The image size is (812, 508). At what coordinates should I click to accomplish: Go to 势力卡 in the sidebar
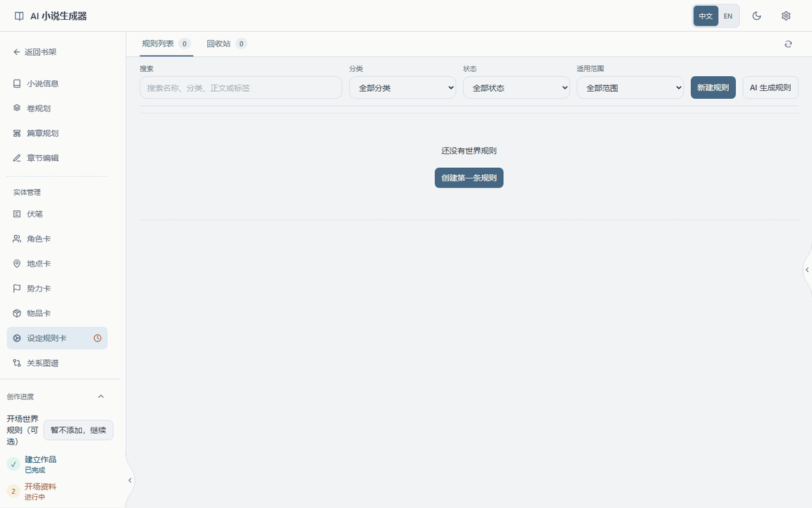[57, 289]
